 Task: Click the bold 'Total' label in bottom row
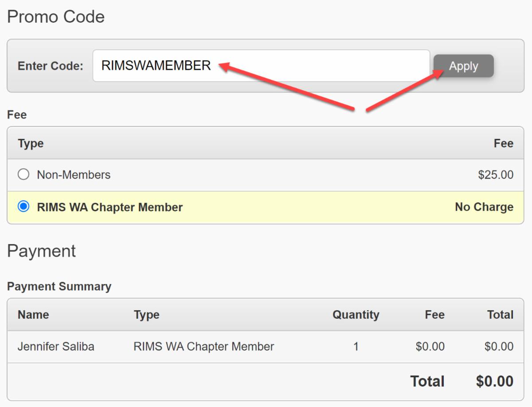427,382
